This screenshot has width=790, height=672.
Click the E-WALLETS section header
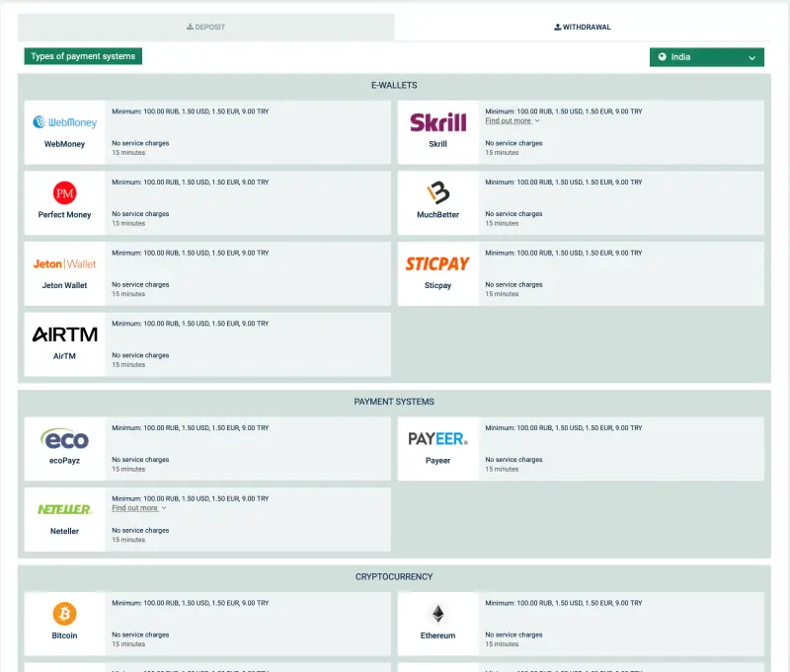394,86
